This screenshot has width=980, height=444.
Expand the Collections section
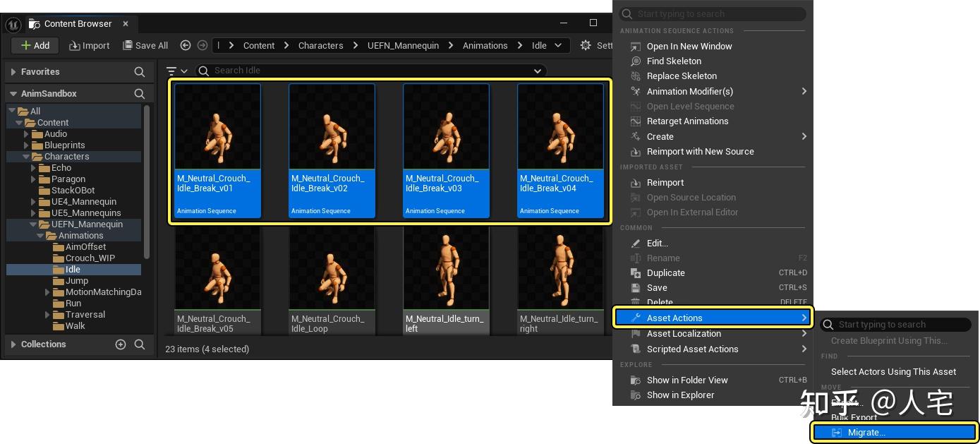coord(13,344)
